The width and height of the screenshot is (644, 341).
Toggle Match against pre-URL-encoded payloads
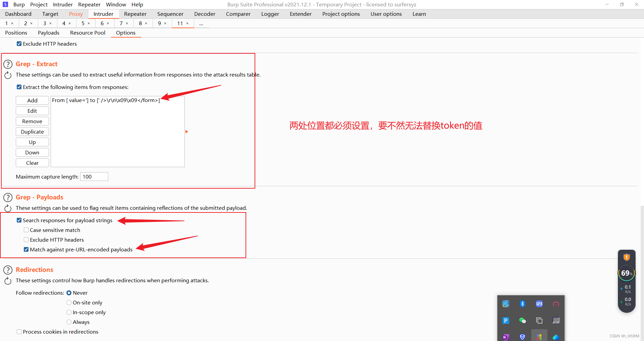click(26, 249)
